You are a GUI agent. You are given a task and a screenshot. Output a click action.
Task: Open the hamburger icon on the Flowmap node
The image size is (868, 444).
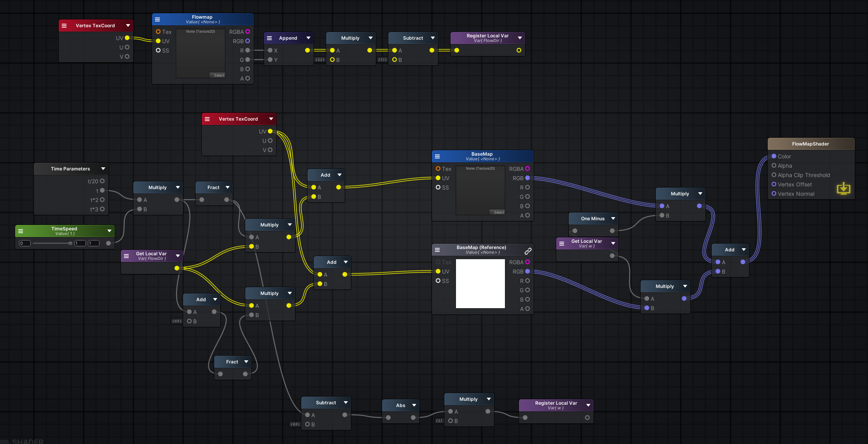[x=157, y=19]
